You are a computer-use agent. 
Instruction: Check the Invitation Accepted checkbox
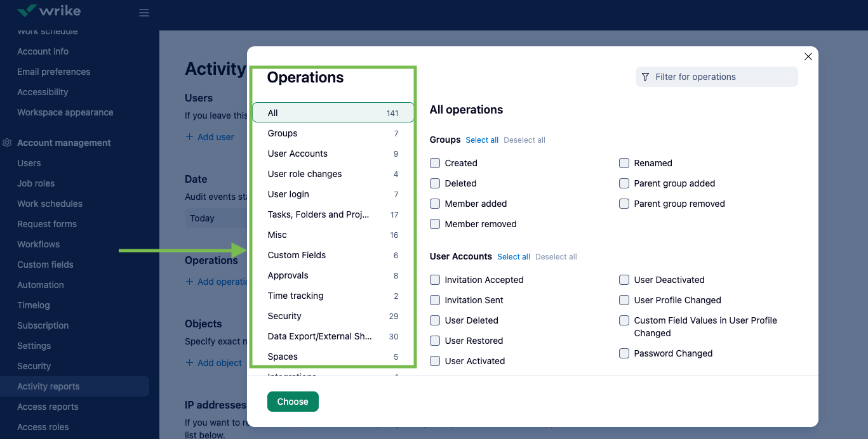[435, 280]
